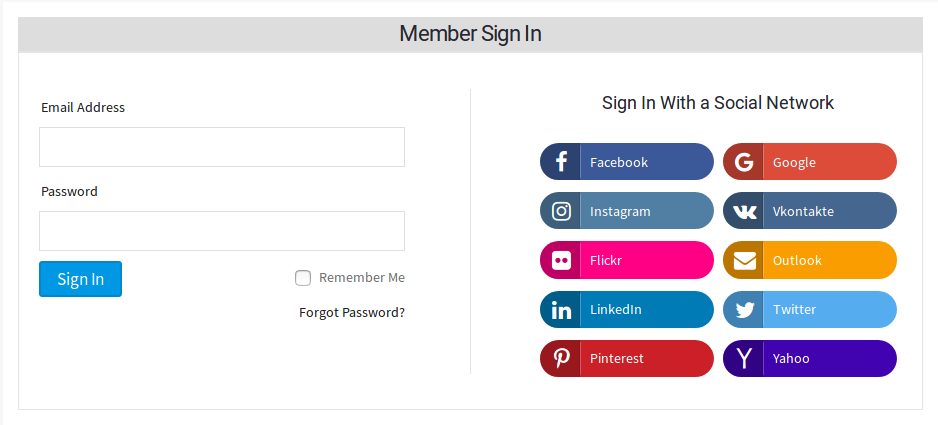Click the Facebook 'f' logo icon

pos(561,162)
